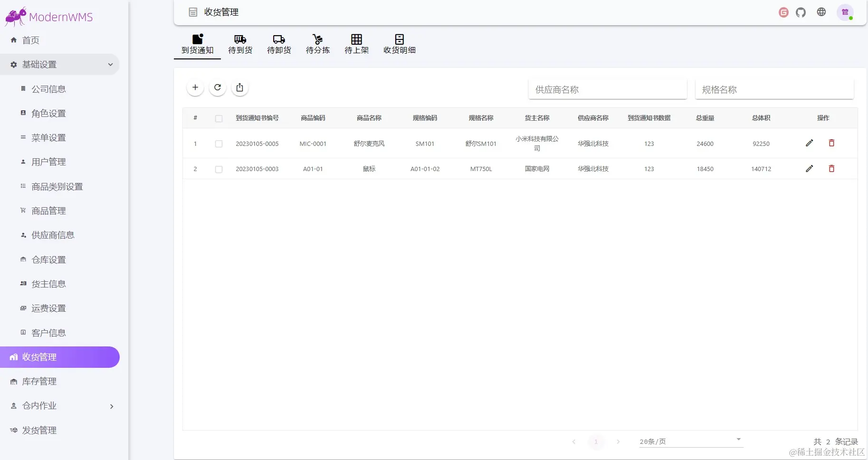868x460 pixels.
Task: Click the cell 92250
Action: click(x=761, y=144)
